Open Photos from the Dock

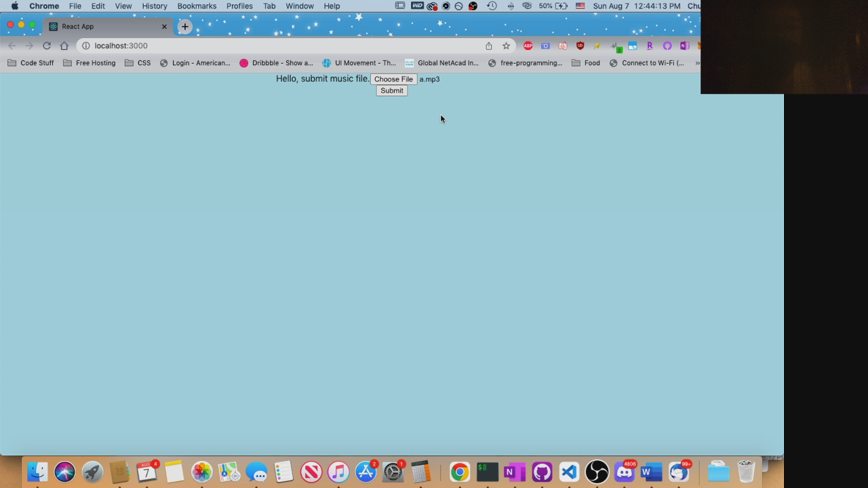click(202, 471)
